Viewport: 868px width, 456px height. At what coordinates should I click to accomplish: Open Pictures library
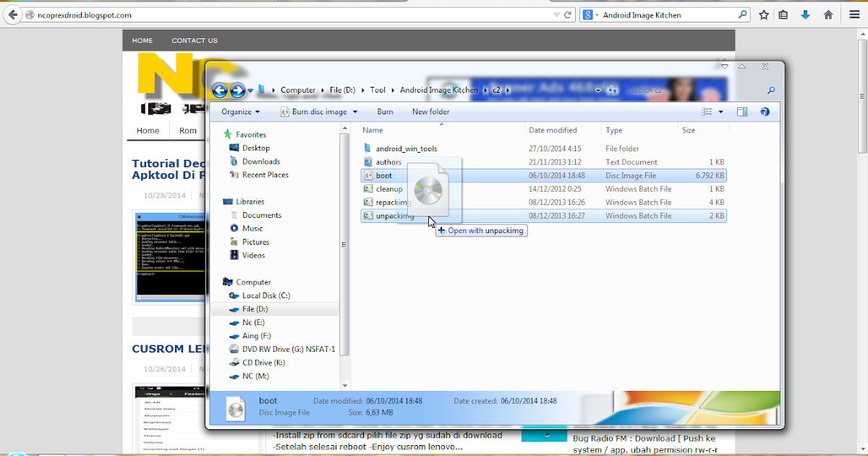(255, 242)
